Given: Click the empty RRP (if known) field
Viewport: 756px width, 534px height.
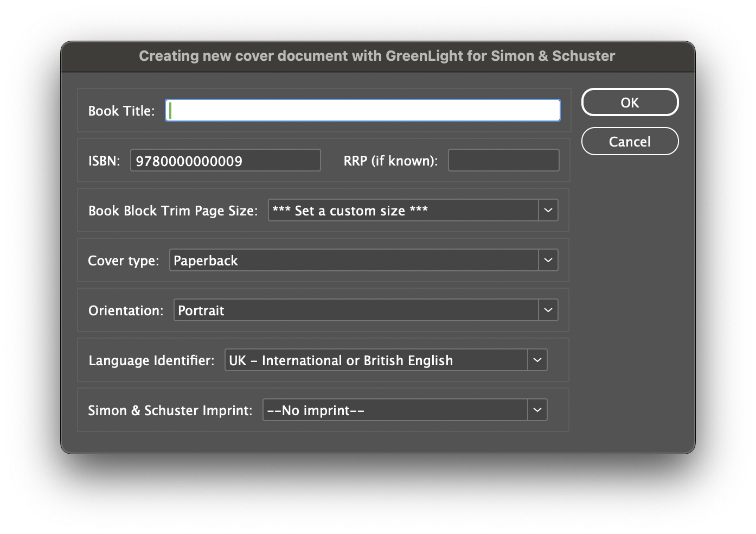Looking at the screenshot, I should 503,161.
